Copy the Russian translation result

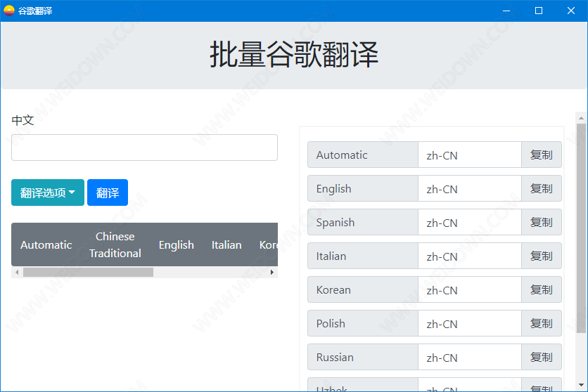tap(541, 357)
